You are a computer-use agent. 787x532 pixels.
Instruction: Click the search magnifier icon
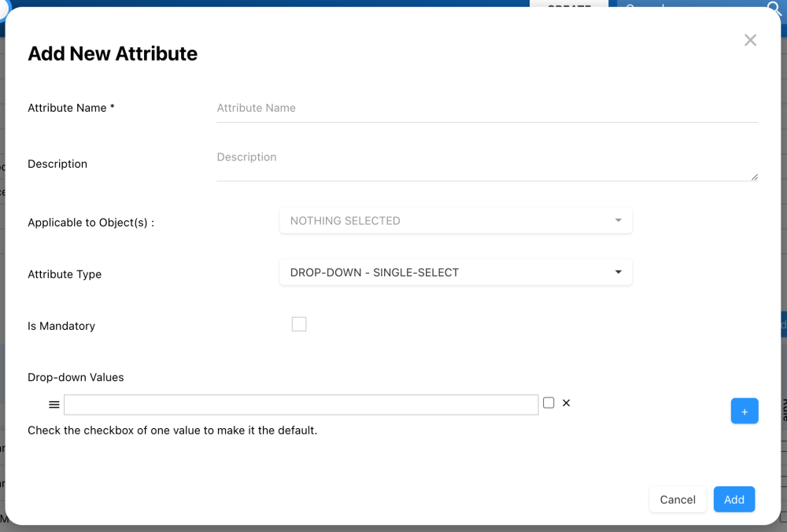click(774, 9)
